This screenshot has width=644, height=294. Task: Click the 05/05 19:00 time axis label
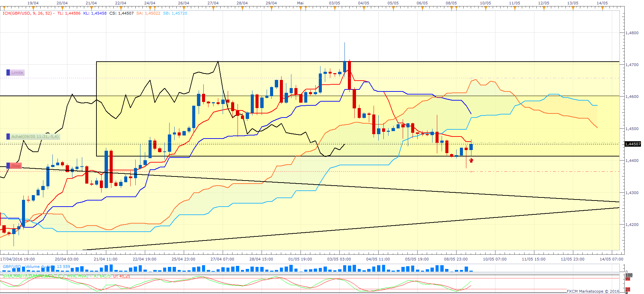(x=417, y=259)
